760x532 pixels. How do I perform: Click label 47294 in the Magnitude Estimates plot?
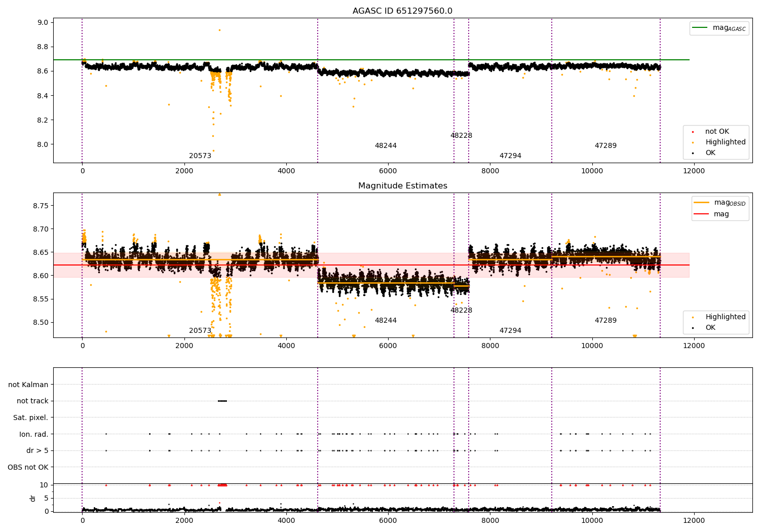[x=510, y=331]
